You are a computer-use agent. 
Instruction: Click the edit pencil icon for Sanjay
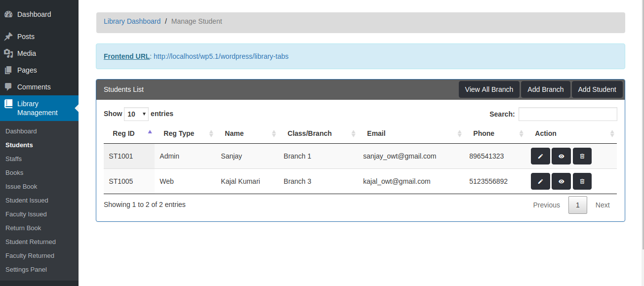(x=540, y=156)
